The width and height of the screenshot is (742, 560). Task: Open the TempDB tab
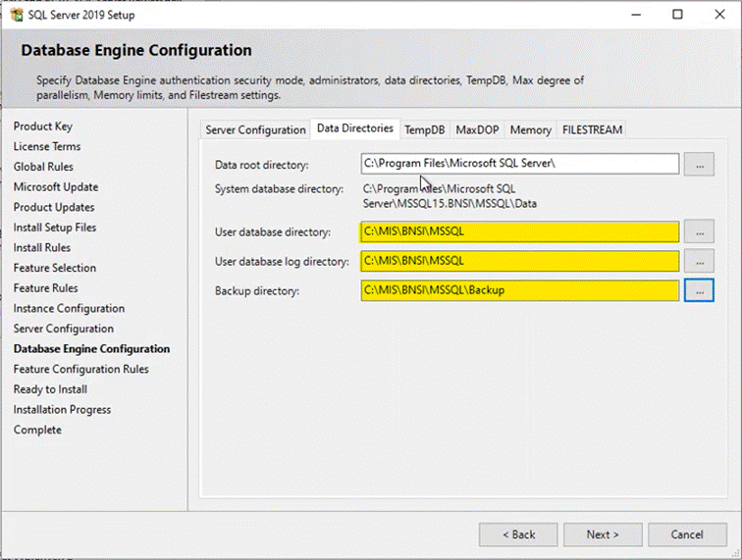[x=424, y=130]
